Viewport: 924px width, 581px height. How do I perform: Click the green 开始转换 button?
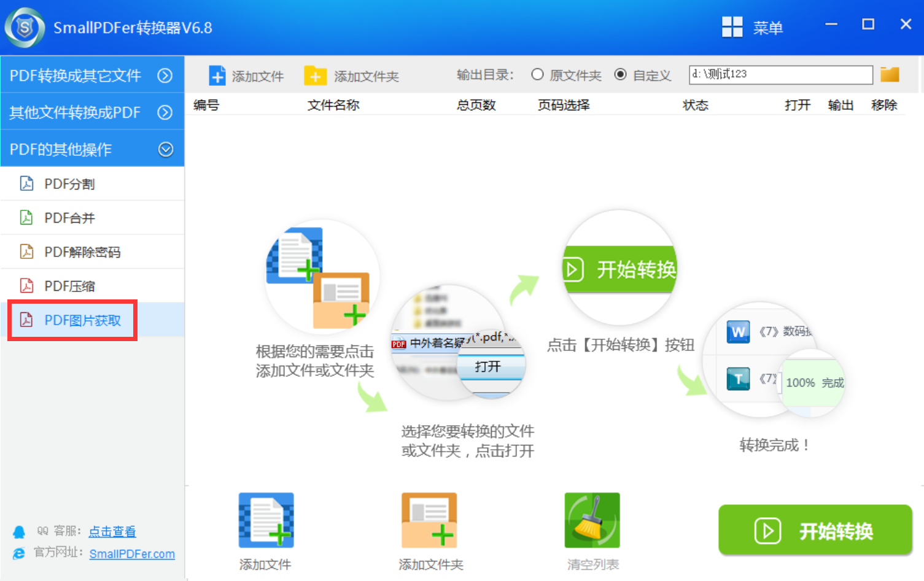[x=815, y=530]
